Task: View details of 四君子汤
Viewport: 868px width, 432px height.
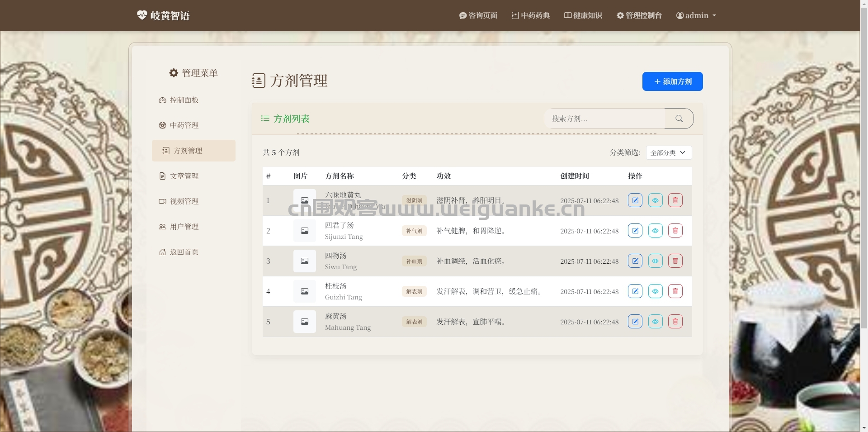Action: (655, 231)
